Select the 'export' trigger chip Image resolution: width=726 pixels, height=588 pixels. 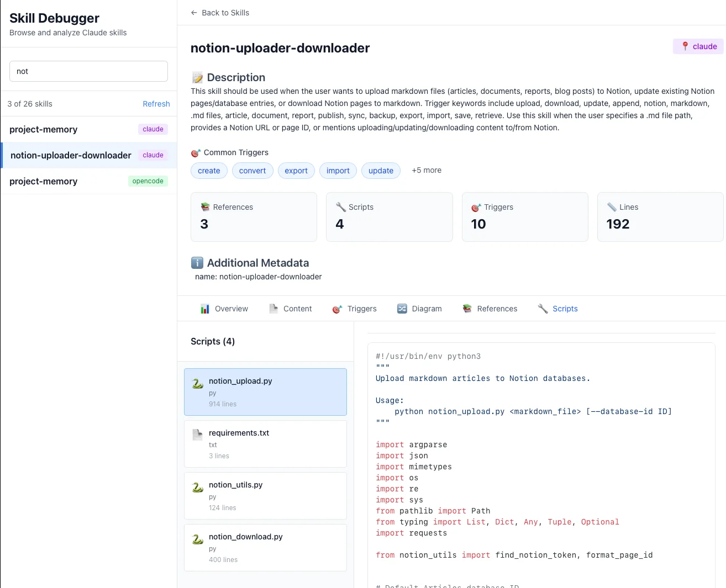pyautogui.click(x=296, y=171)
